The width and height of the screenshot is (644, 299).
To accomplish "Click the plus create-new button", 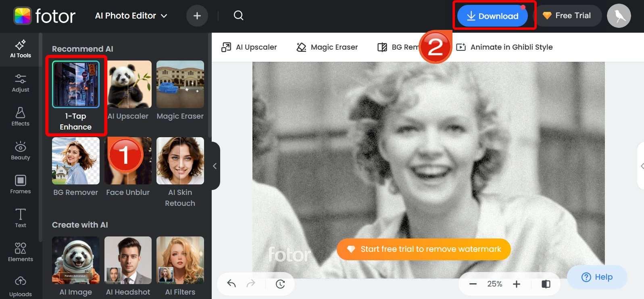I will pos(197,16).
